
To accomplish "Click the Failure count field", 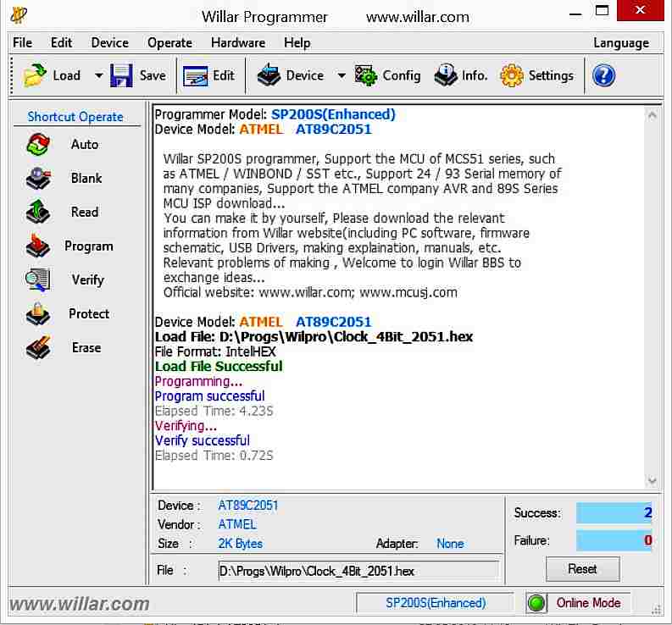I will [614, 540].
